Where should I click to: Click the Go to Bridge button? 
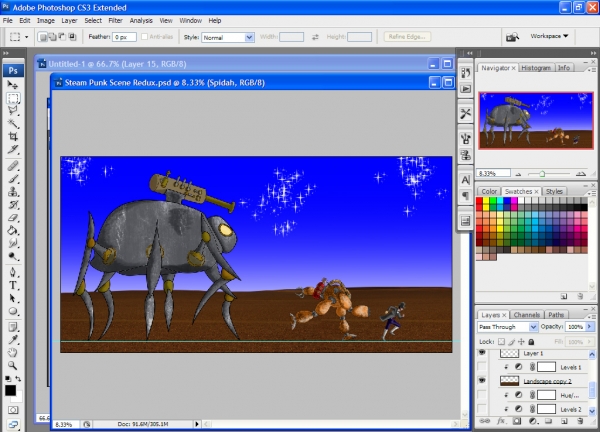coord(512,37)
